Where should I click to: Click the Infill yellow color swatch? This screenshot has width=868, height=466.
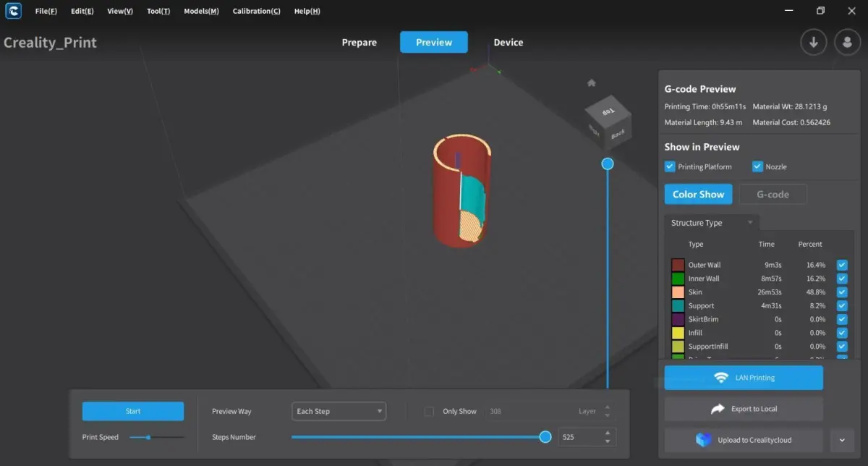[x=678, y=333]
